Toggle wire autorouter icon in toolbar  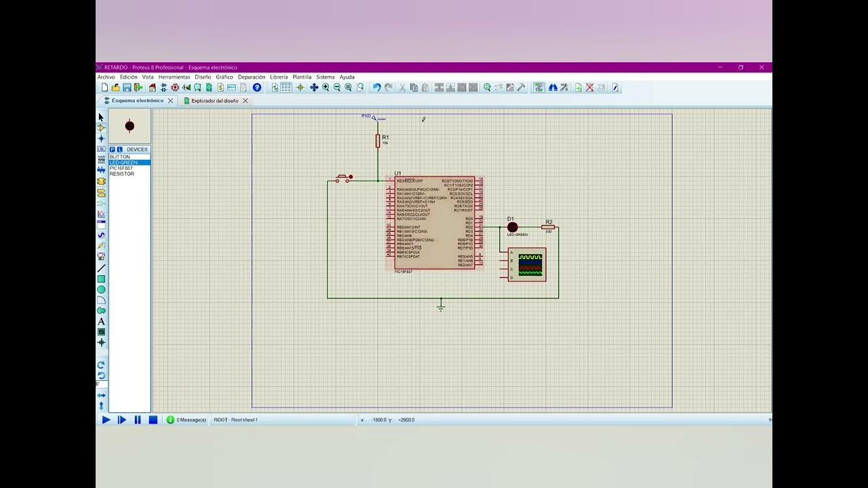pos(538,87)
